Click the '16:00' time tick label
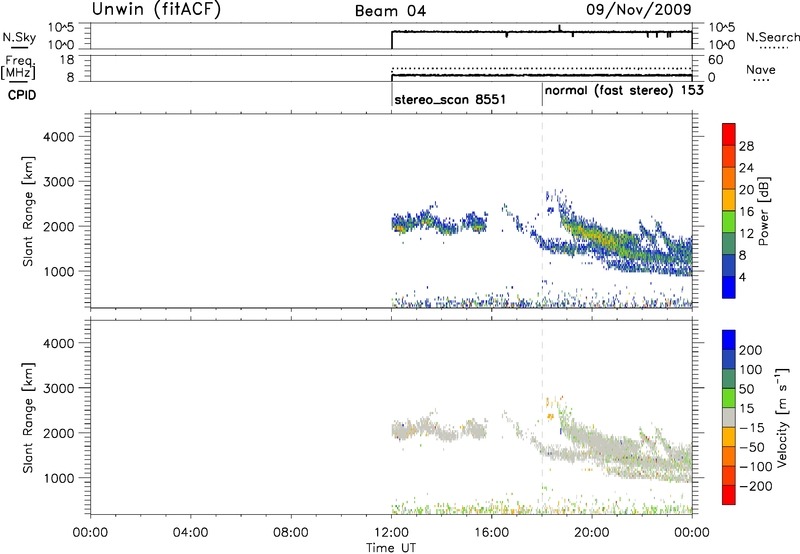This screenshot has width=800, height=554. pos(491,533)
